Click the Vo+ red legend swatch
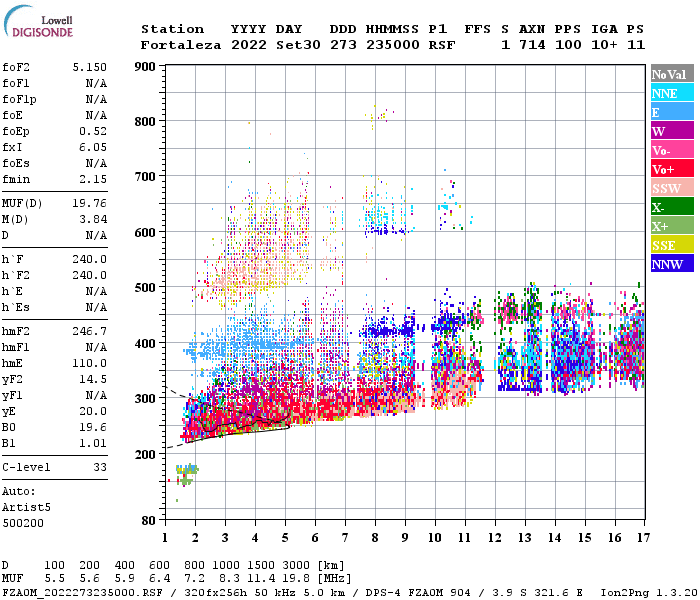Viewport: 700px width, 600px height. click(672, 169)
